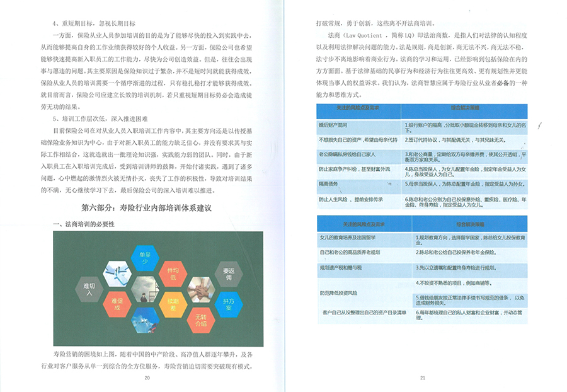Select the text Law Quotient
Screen dimensions: 567x392
click(x=364, y=35)
